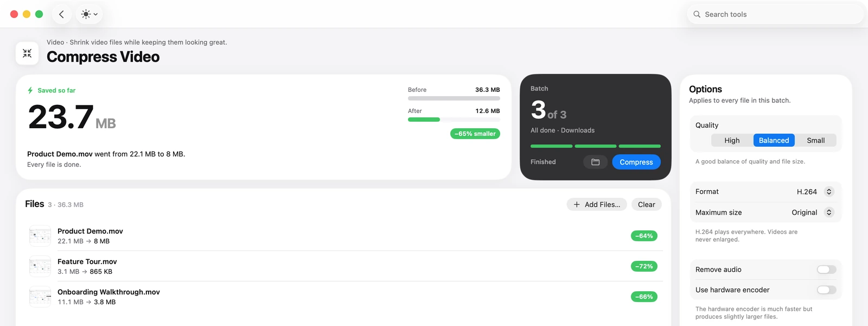Click the green After size bar
The width and height of the screenshot is (868, 326).
(x=424, y=120)
